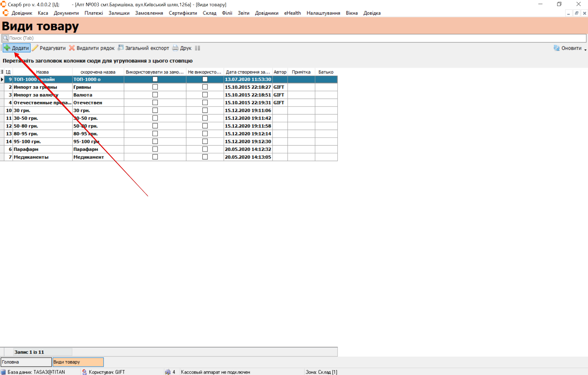Switch to the Головна tab

point(26,362)
